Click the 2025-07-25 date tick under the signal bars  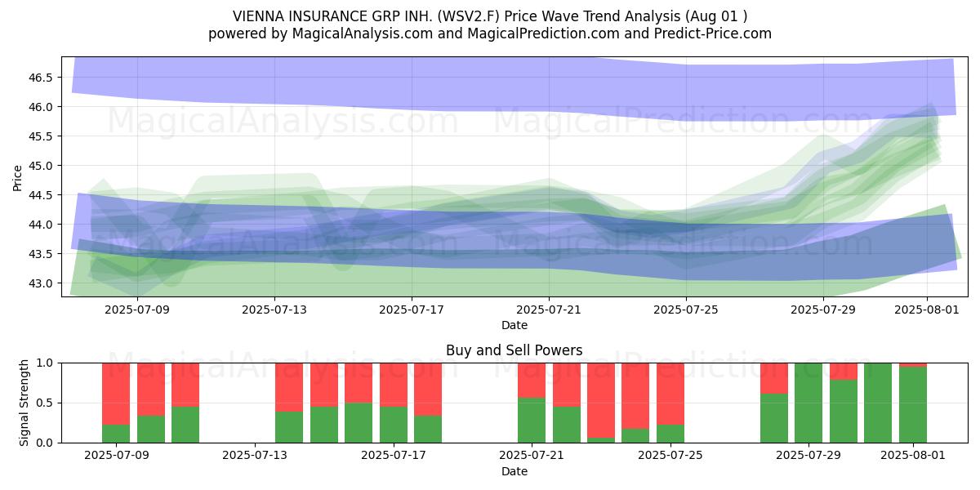click(670, 457)
